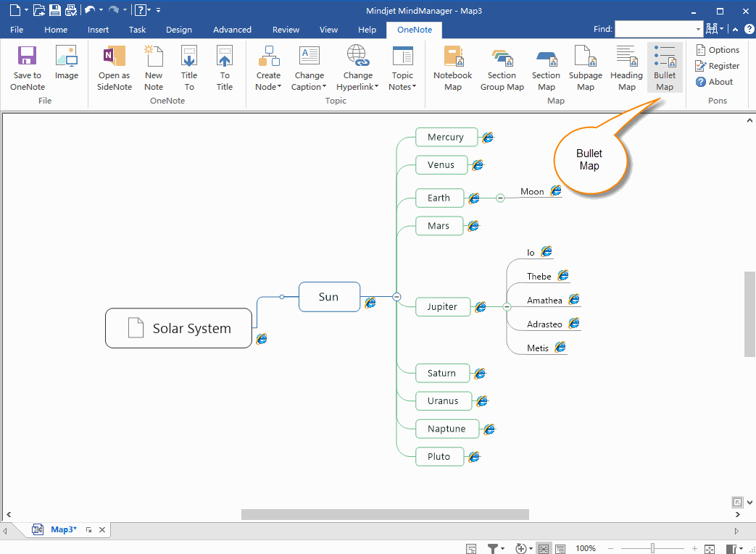Switch to Outline view in the status bar

(560, 549)
